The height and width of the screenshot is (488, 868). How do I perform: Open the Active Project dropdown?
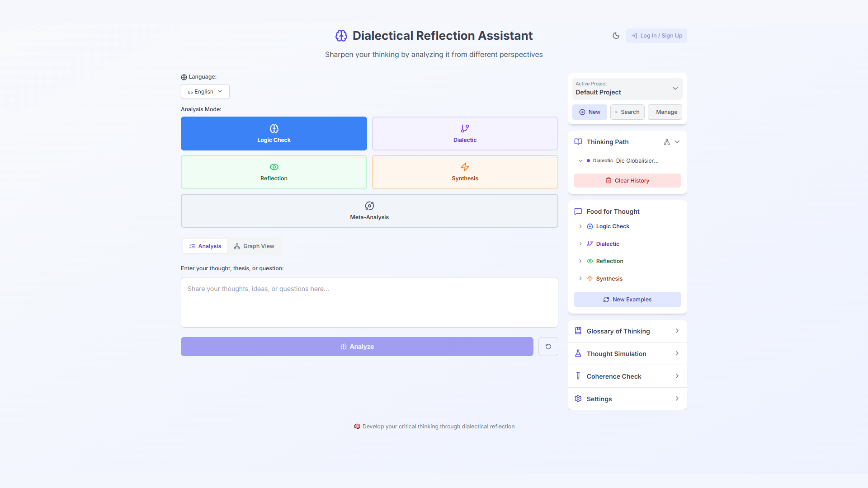click(x=627, y=89)
